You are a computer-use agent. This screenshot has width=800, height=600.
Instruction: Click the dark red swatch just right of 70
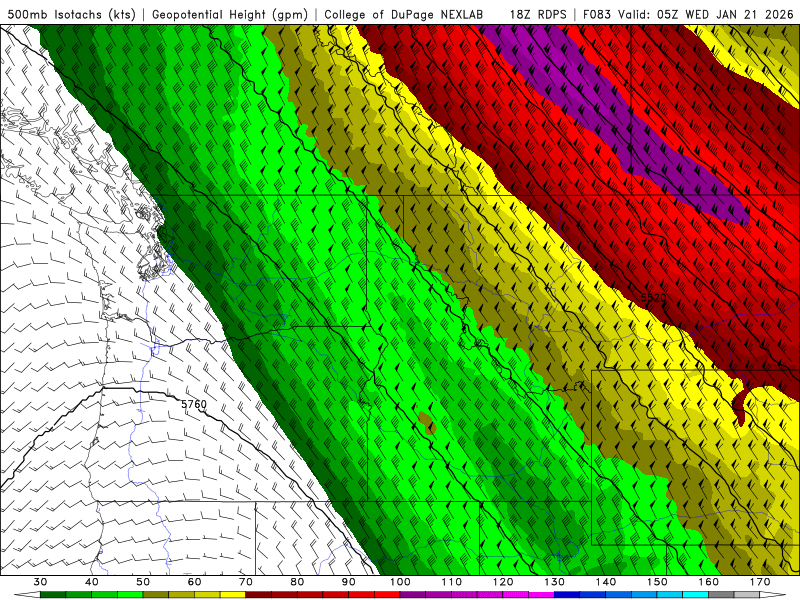[259, 595]
